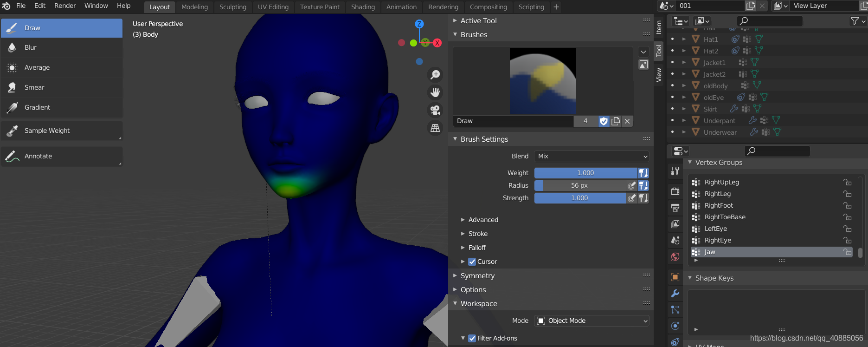Toggle pressure sensitivity for Radius

(x=631, y=185)
